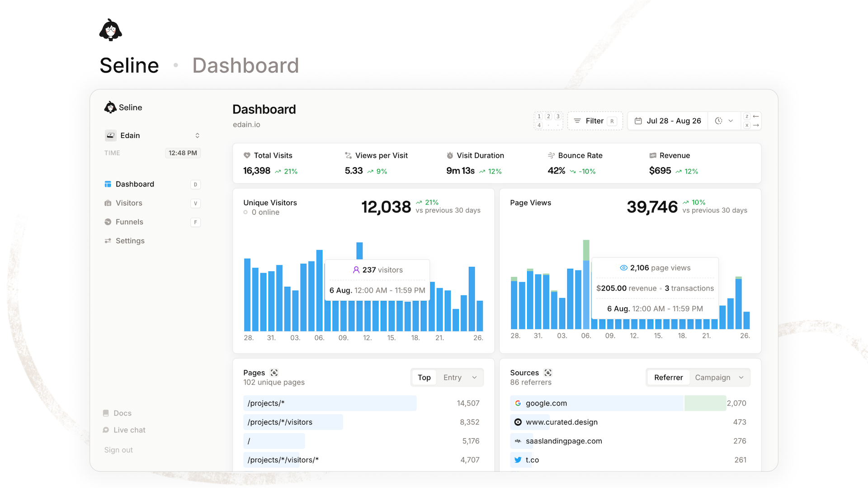
Task: Click the 12,038 unique visitors total
Action: (x=386, y=207)
